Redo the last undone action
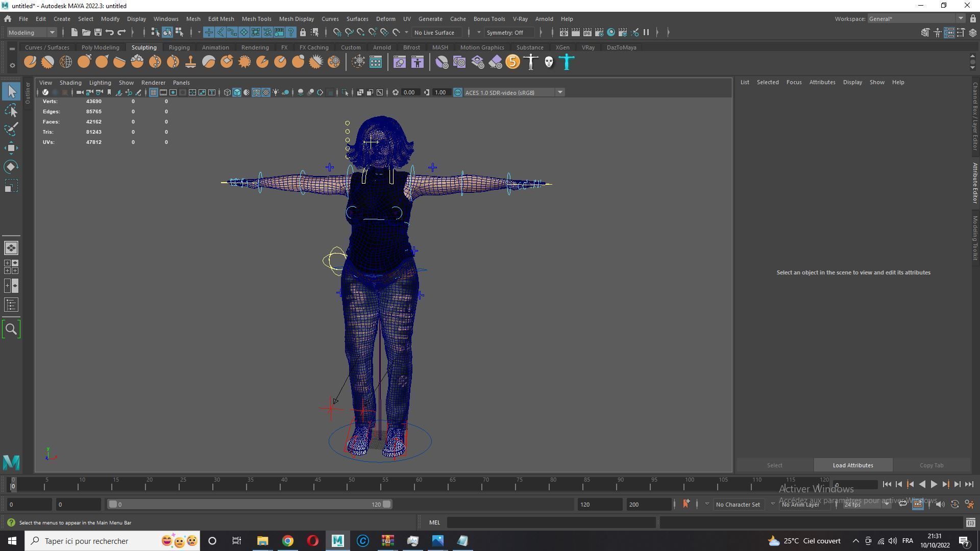 [121, 33]
